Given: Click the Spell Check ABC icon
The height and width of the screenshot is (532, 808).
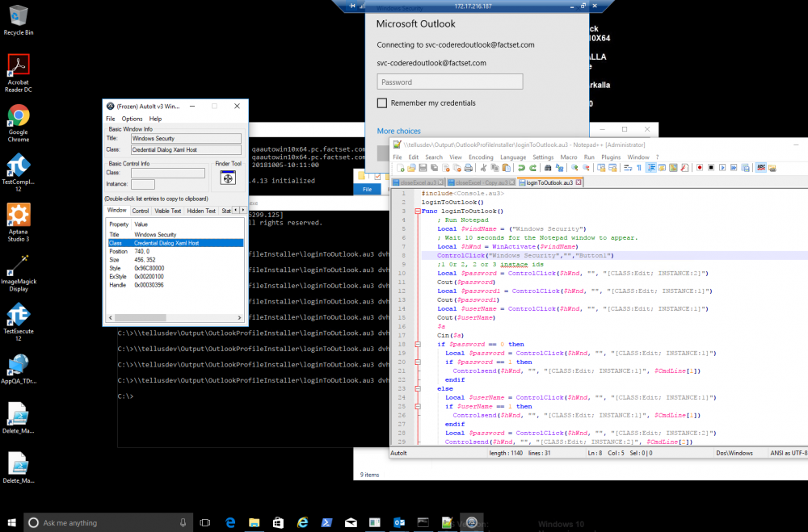Looking at the screenshot, I should point(760,168).
